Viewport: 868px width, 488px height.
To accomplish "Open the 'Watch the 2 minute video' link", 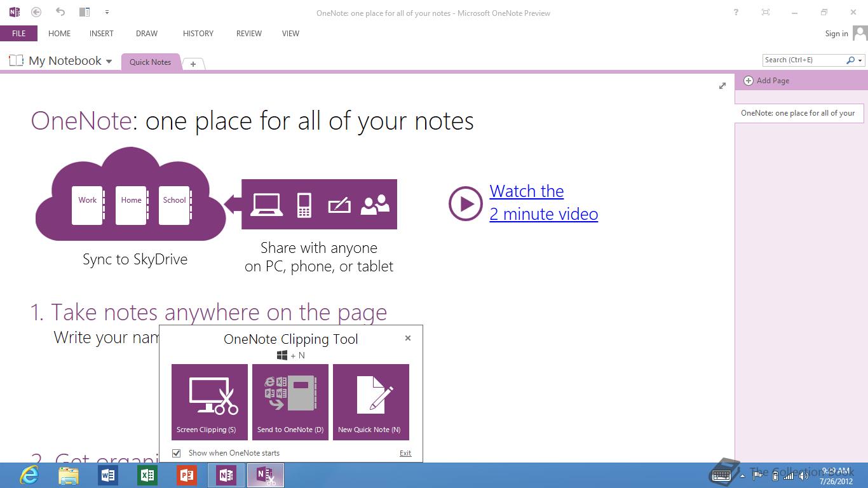I will coord(543,203).
